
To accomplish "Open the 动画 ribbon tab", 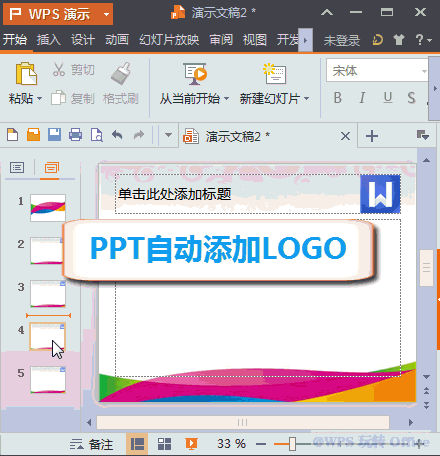I will pos(117,40).
